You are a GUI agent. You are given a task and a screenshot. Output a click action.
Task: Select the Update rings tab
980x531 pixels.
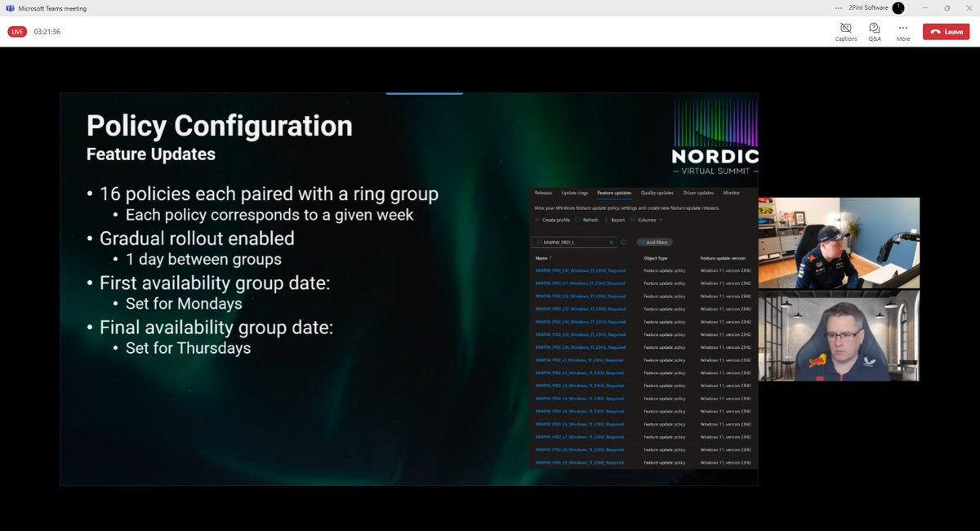click(575, 193)
